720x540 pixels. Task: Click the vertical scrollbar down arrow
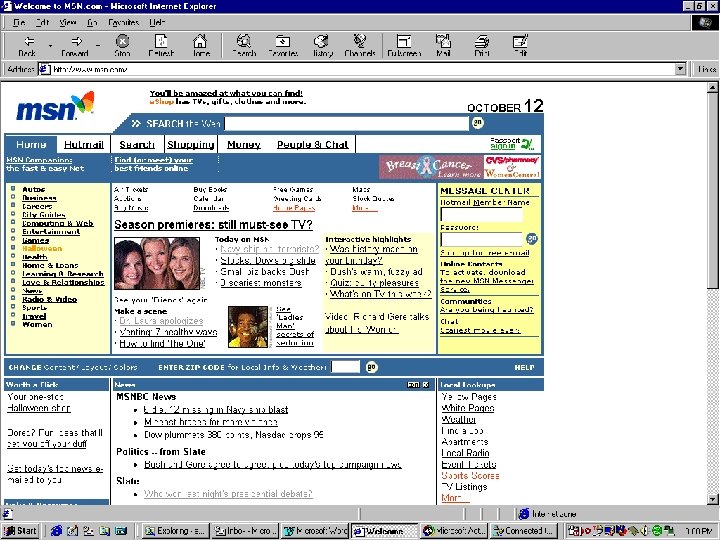pos(712,499)
